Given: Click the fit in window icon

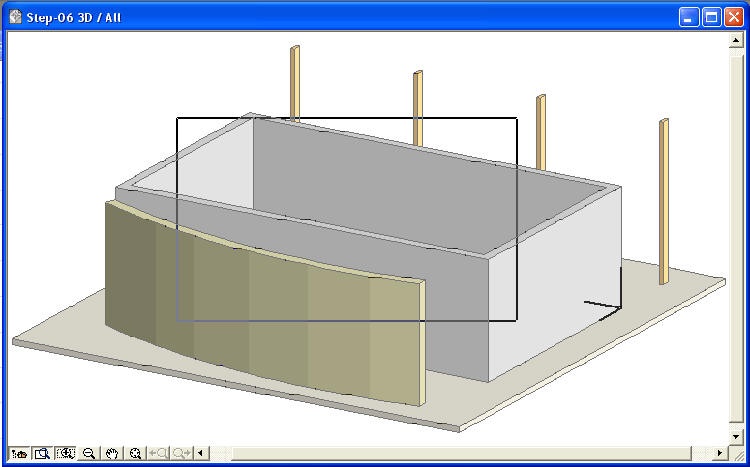Looking at the screenshot, I should point(135,453).
